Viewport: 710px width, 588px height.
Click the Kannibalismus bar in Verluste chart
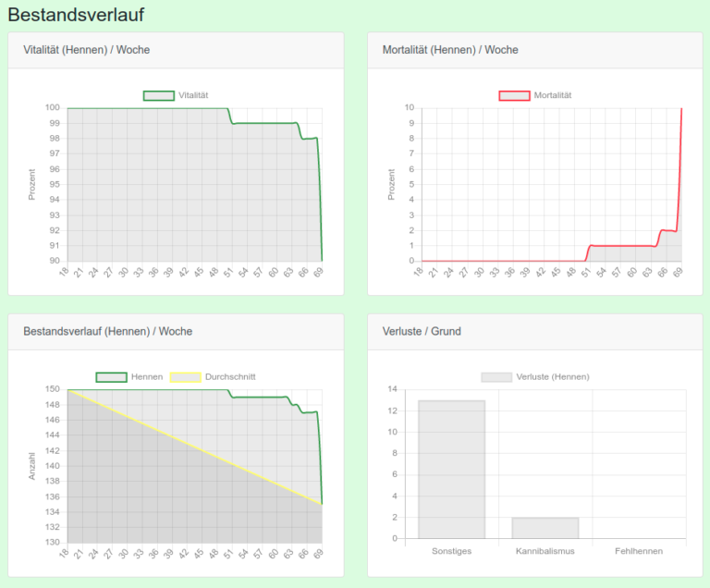pos(545,528)
